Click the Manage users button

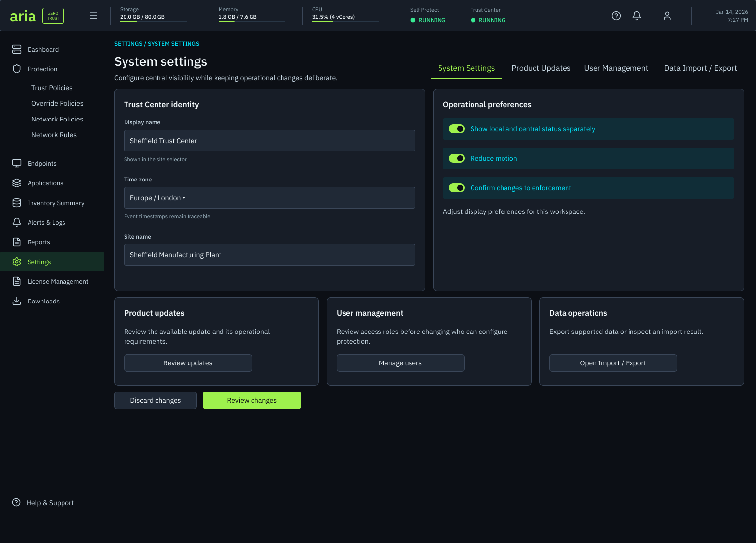point(401,363)
